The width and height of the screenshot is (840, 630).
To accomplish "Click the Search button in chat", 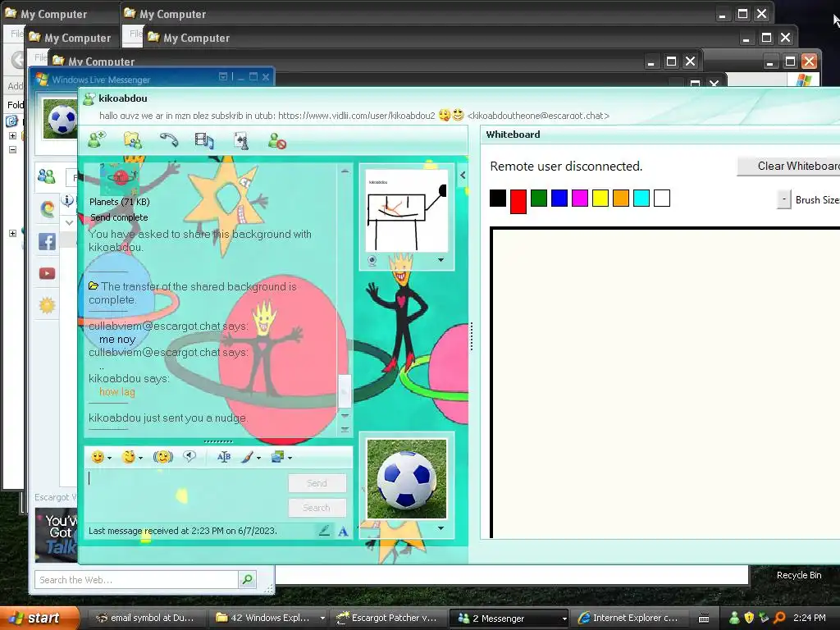I will pyautogui.click(x=317, y=508).
